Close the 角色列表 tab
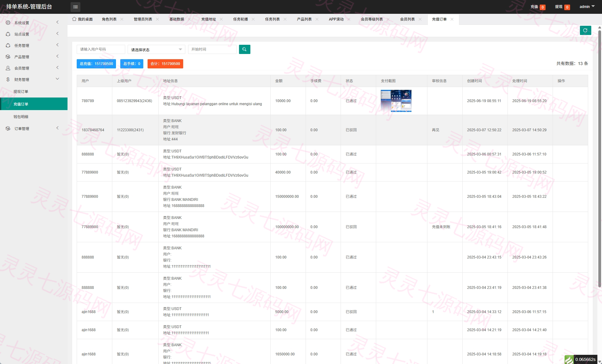This screenshot has height=364, width=602. (x=122, y=19)
